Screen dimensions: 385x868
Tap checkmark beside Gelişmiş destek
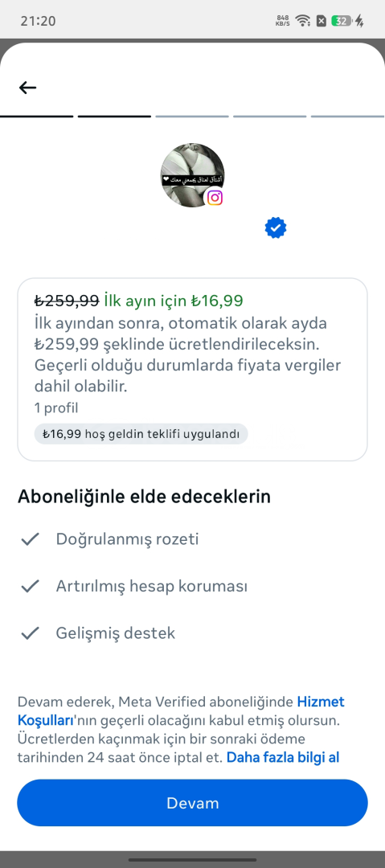pyautogui.click(x=30, y=633)
